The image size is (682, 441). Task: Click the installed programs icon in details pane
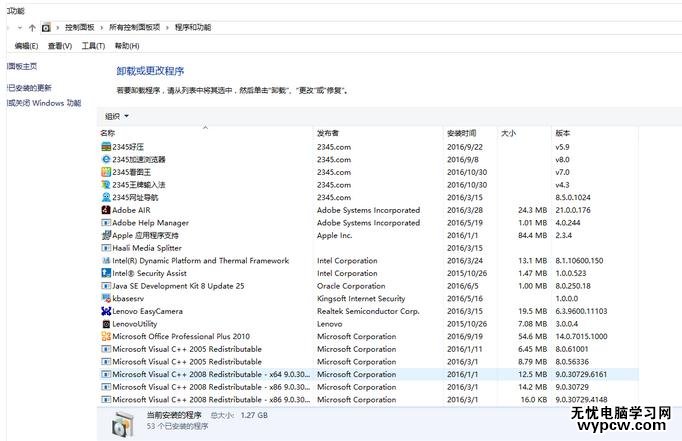coord(122,424)
